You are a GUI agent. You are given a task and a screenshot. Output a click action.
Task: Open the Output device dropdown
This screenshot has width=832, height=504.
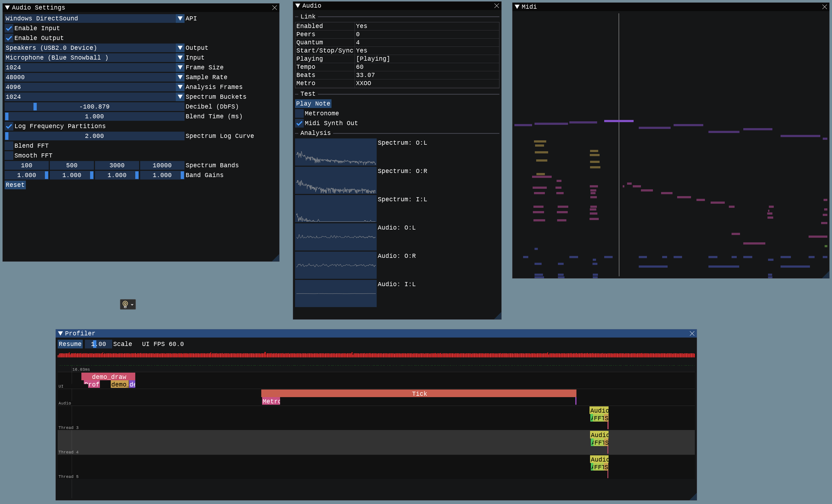180,48
